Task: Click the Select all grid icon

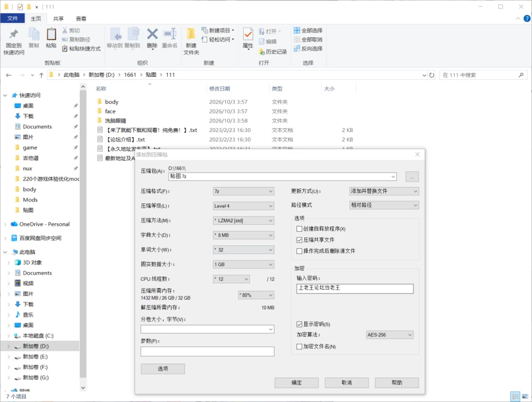Action: click(297, 30)
